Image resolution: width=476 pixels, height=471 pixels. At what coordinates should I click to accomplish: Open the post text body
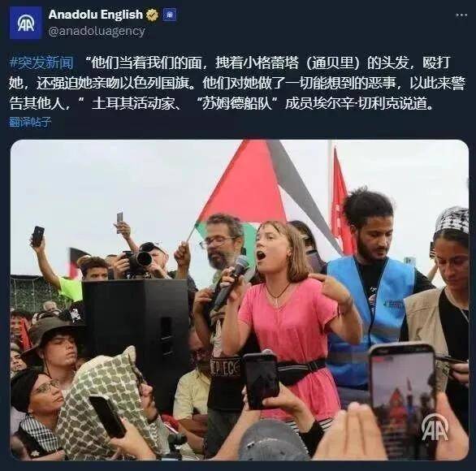tap(237, 83)
